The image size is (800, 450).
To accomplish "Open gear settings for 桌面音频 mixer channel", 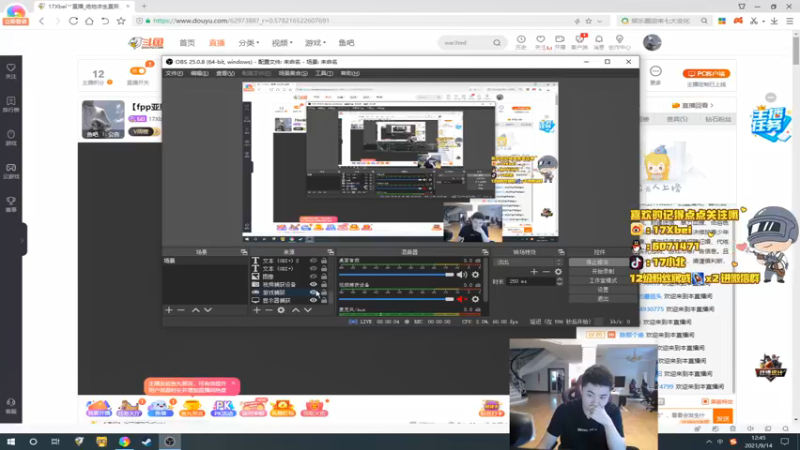I will (x=475, y=274).
